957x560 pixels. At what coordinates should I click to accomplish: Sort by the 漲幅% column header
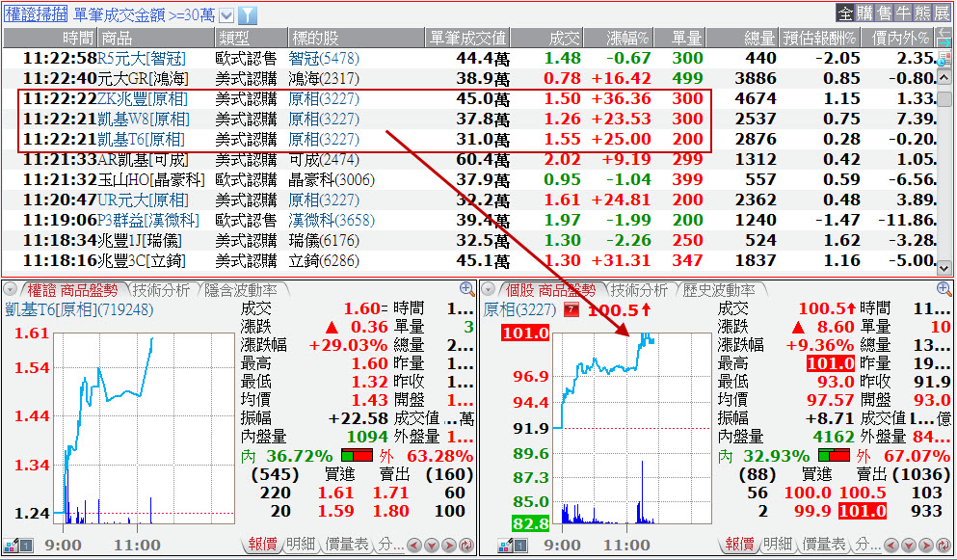[x=627, y=38]
